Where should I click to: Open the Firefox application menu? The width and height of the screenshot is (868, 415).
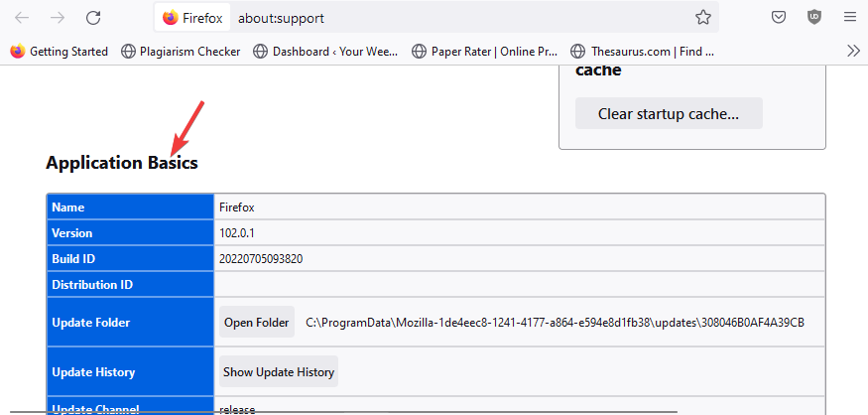click(x=850, y=18)
